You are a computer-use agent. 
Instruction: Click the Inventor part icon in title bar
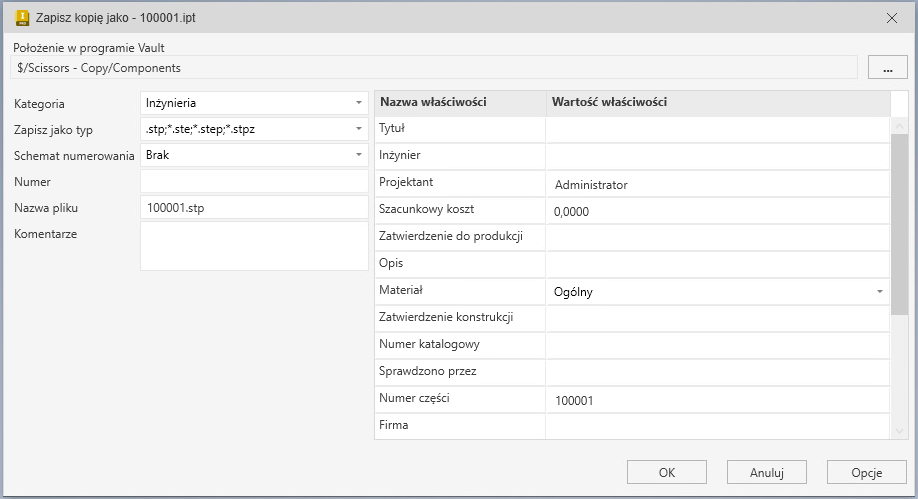point(22,17)
